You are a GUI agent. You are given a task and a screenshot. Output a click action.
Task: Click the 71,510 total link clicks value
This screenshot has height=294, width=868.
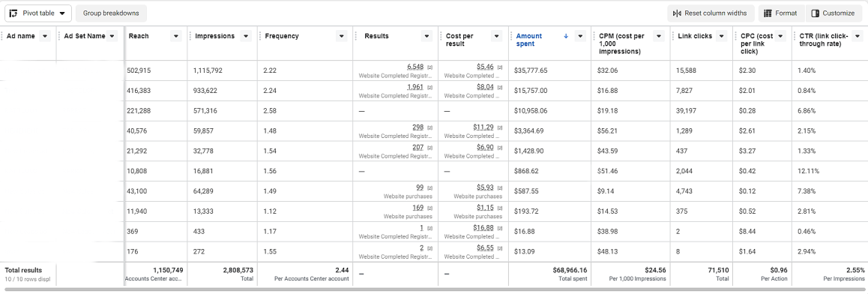coord(719,270)
